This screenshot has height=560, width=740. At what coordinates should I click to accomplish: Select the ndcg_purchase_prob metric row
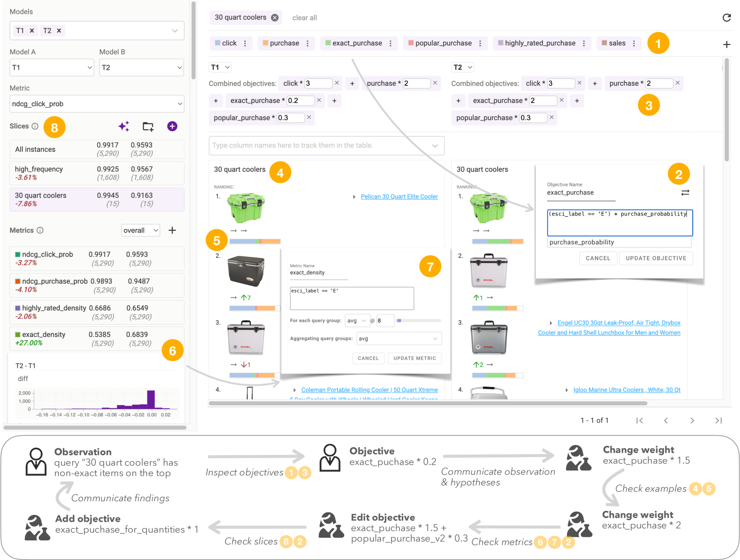tap(97, 285)
